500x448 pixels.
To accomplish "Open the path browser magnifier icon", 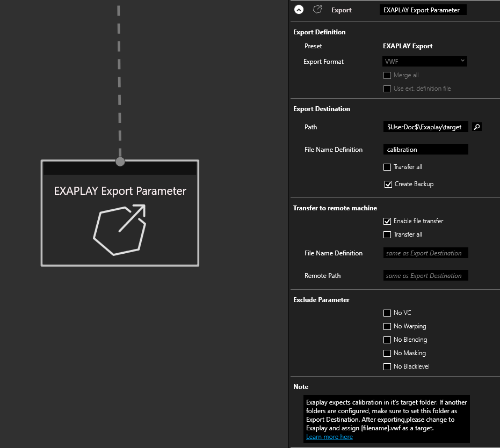I will (x=476, y=127).
